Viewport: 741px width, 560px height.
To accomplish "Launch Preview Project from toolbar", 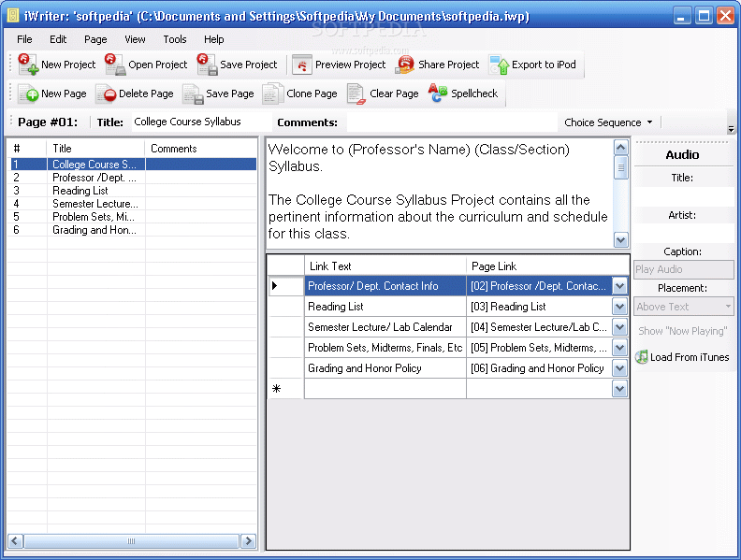I will click(x=302, y=65).
